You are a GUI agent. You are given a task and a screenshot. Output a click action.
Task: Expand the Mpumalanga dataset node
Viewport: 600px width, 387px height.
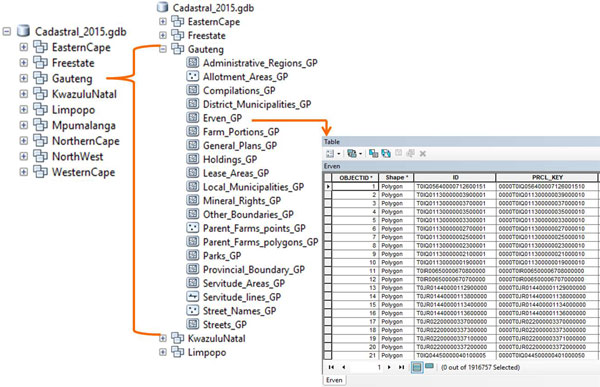click(x=24, y=125)
